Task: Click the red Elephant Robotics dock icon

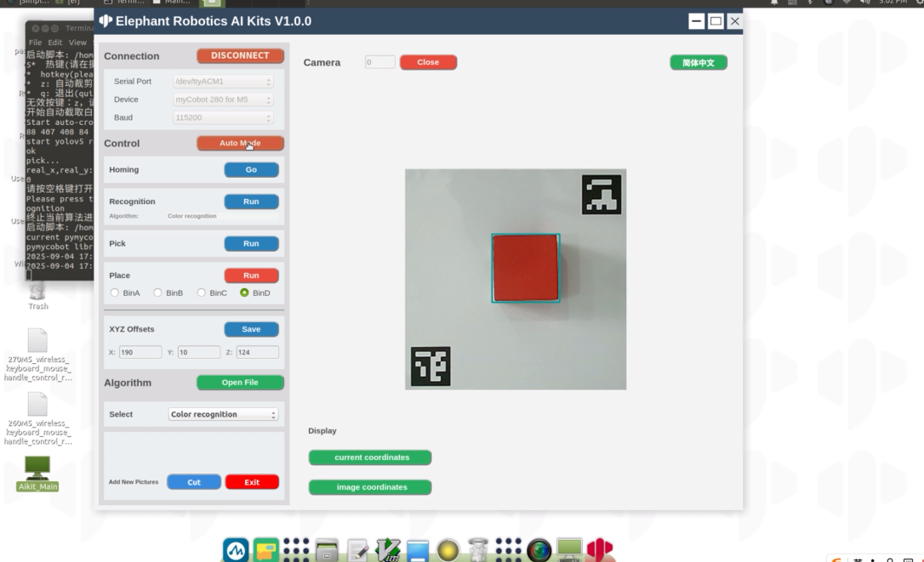Action: [x=599, y=550]
